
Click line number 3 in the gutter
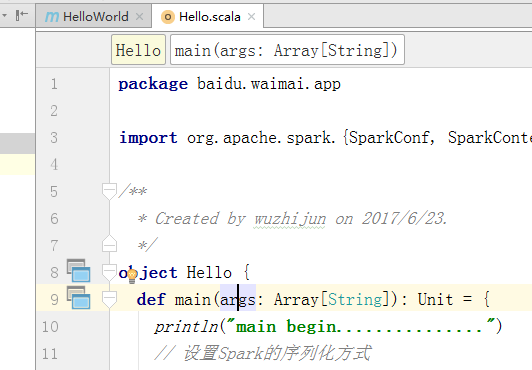click(x=54, y=138)
